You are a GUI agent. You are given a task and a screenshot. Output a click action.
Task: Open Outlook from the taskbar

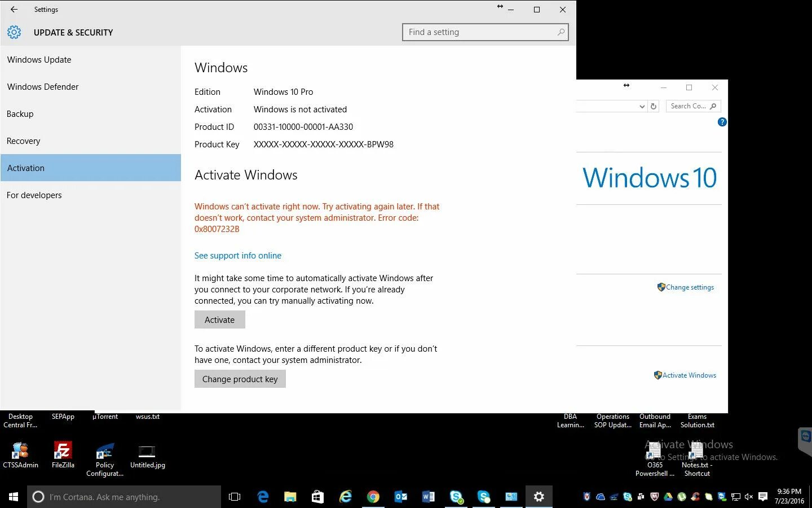[x=400, y=497]
